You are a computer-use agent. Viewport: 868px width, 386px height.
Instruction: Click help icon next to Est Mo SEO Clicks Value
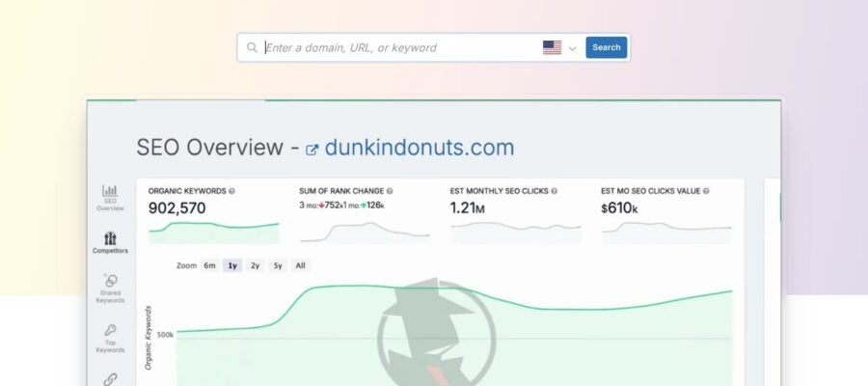click(x=706, y=191)
